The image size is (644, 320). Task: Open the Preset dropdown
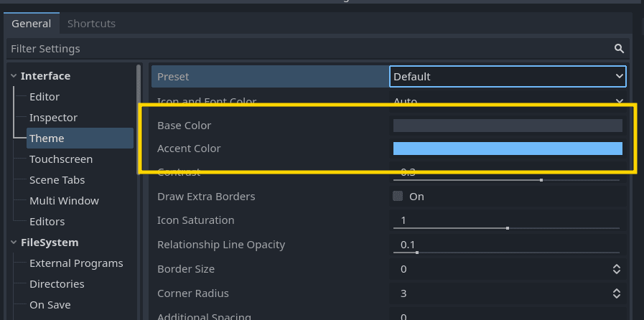[x=508, y=77]
